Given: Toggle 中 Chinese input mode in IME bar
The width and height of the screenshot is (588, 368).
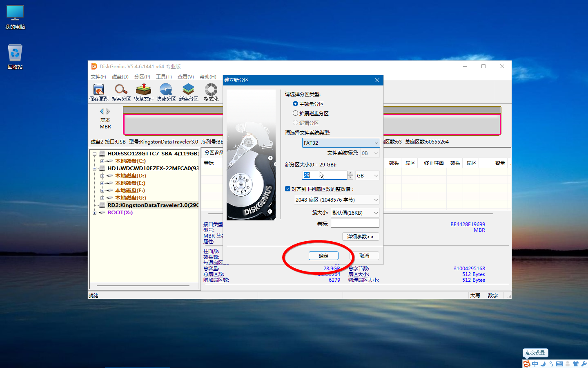Looking at the screenshot, I should tap(535, 364).
